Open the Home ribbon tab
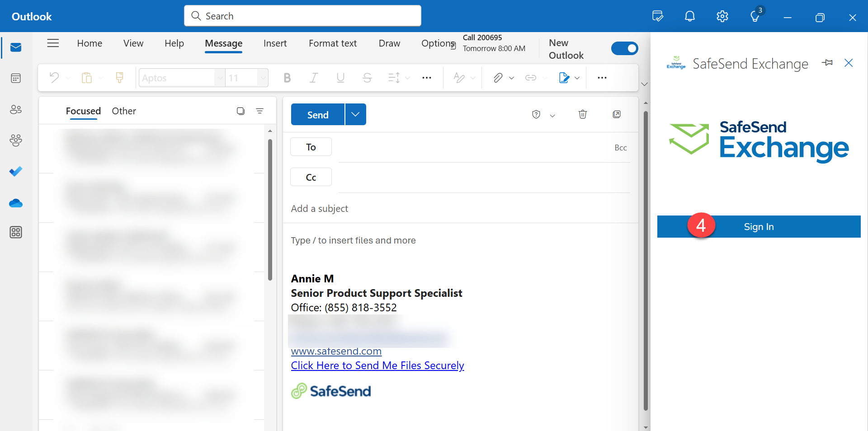 90,43
